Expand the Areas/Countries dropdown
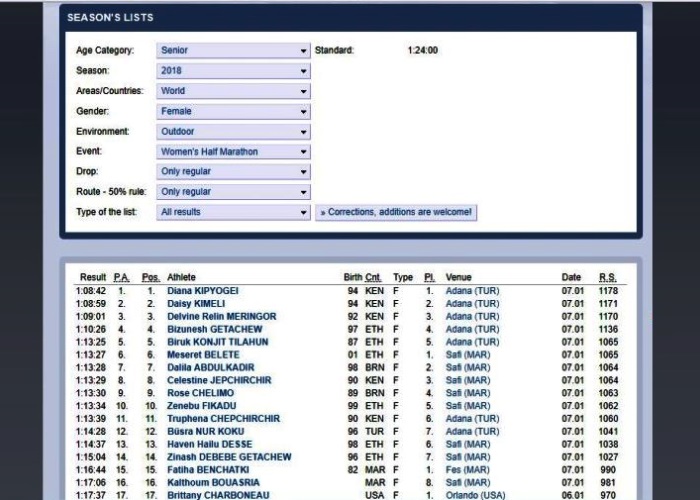This screenshot has width=700, height=500. pyautogui.click(x=233, y=91)
